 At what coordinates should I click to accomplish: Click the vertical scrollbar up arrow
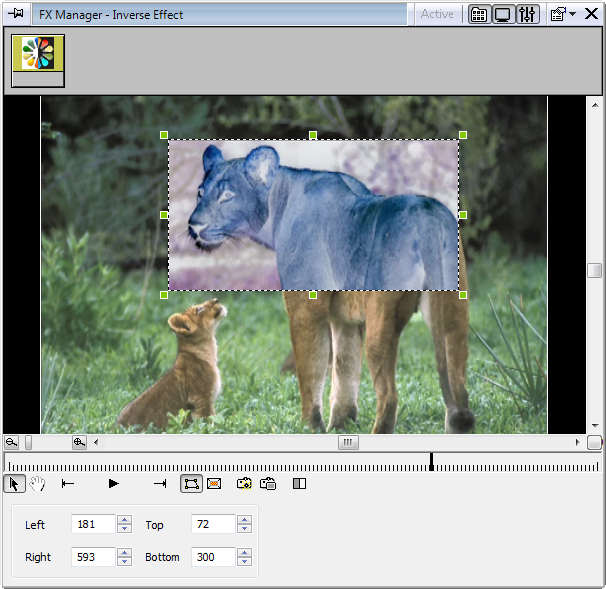595,105
